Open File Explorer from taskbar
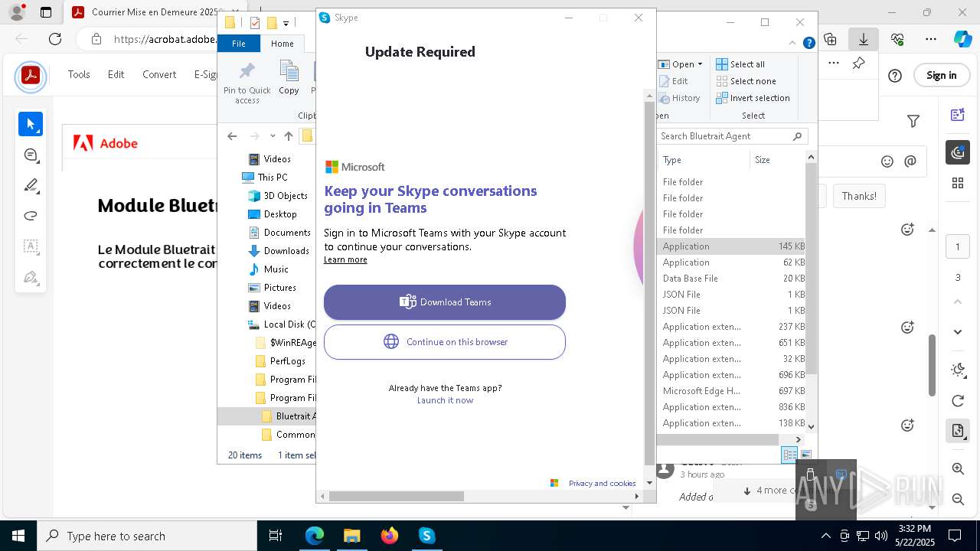 (x=352, y=536)
